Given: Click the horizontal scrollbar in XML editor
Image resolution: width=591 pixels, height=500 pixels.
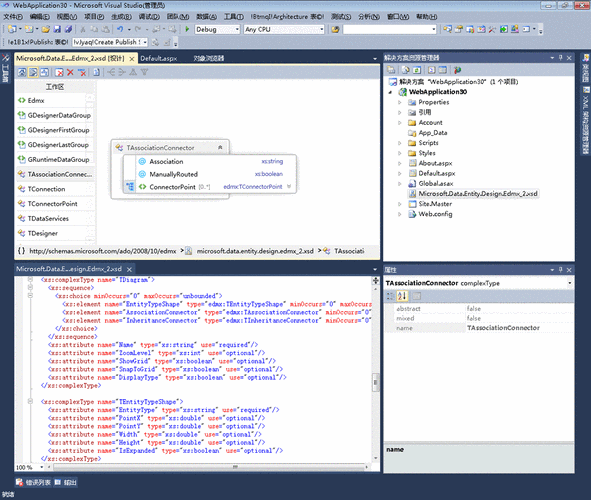Looking at the screenshot, I should (210, 467).
